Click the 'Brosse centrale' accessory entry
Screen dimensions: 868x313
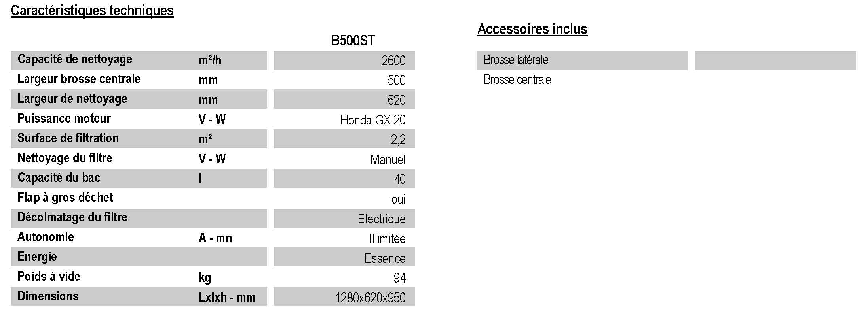pos(517,80)
